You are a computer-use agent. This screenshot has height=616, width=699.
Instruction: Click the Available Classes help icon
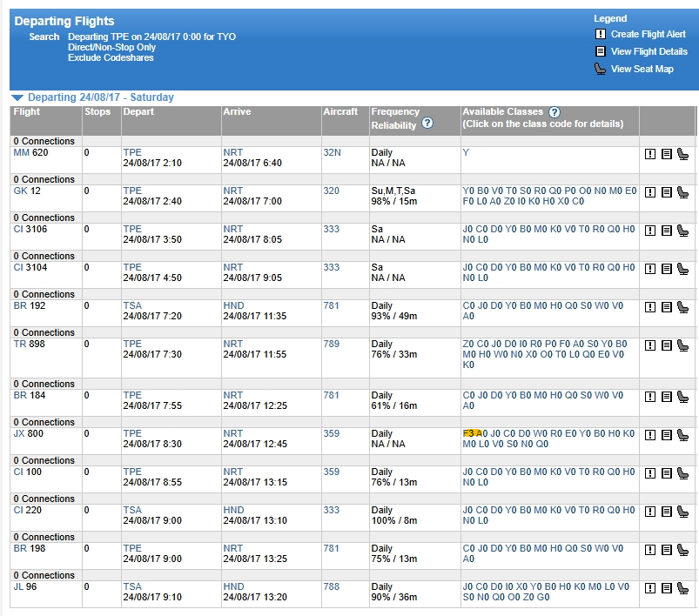(x=554, y=112)
